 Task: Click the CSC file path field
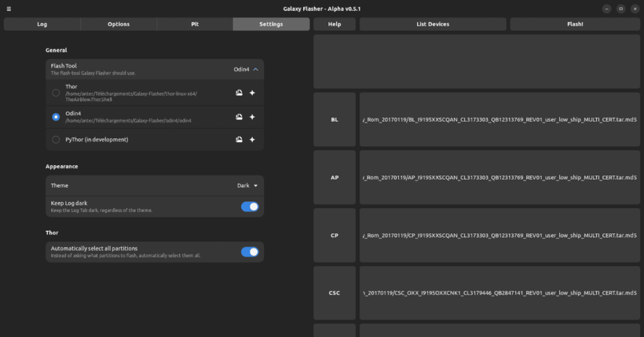[500, 293]
